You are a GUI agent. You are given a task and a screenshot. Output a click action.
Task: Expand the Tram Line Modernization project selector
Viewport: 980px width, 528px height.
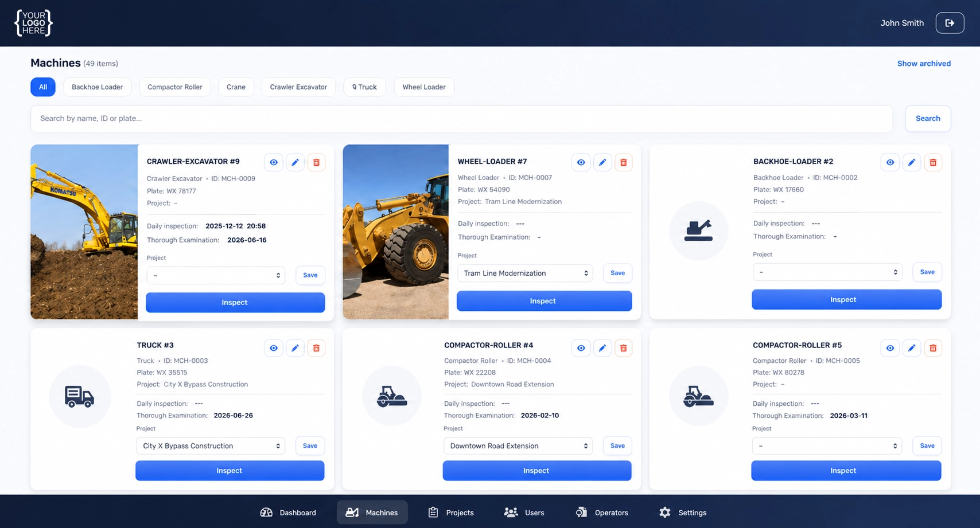524,273
